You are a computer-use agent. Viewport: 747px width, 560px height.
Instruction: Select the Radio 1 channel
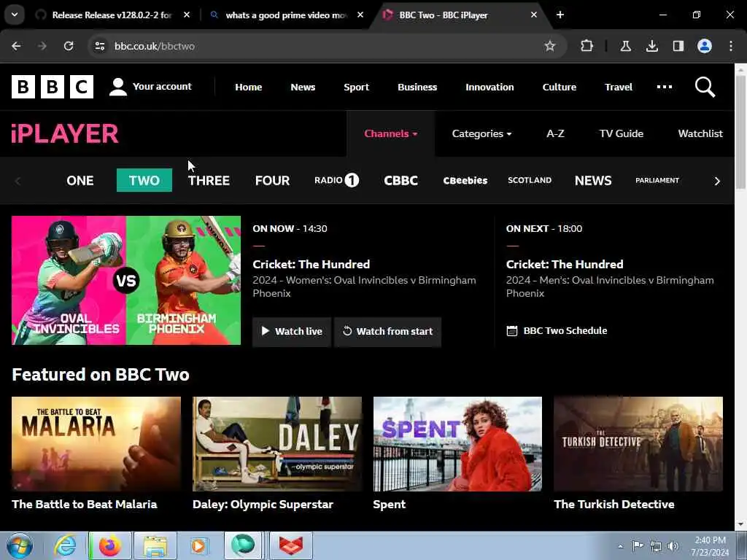(336, 181)
